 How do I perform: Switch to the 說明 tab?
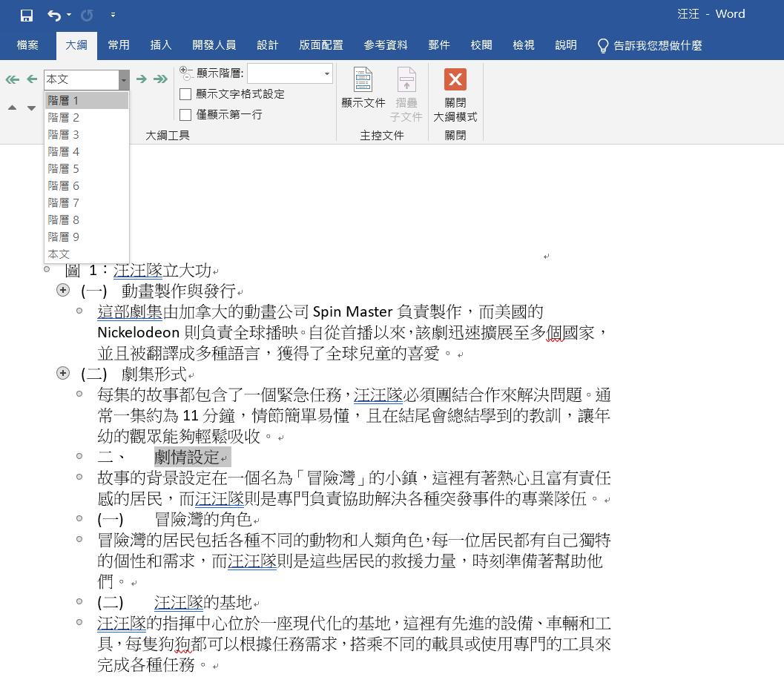tap(565, 45)
